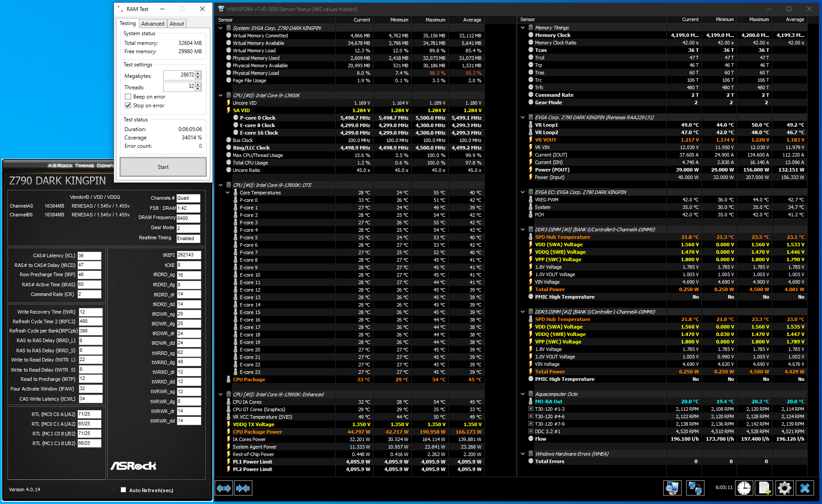Viewport: 822px width, 504px height.
Task: Increase the Megabytes value with the up arrow
Action: point(198,73)
